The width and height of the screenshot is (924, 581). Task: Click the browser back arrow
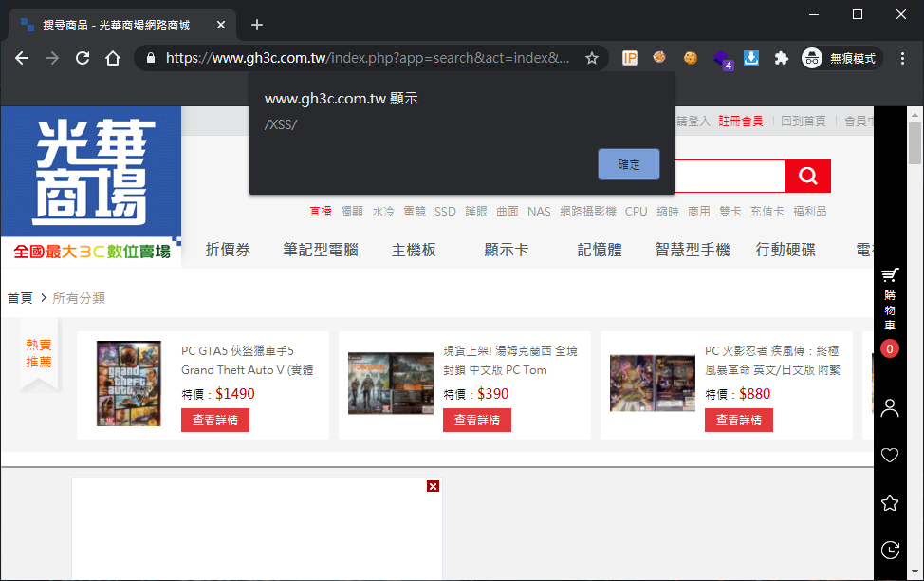coord(22,58)
